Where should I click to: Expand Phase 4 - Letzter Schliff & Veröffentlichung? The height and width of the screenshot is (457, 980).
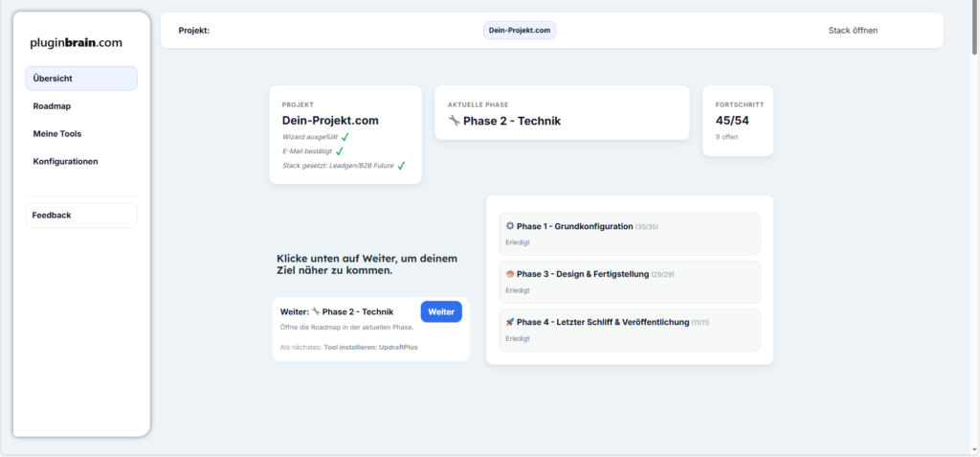[629, 330]
